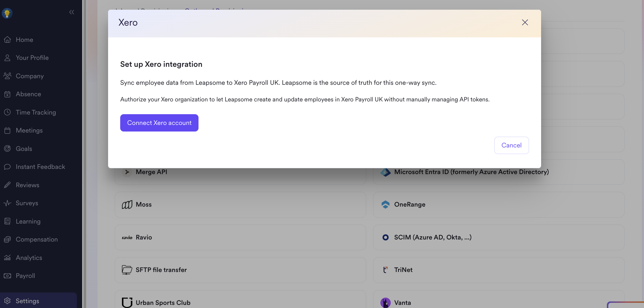Click the Vanta llama logo icon
The width and height of the screenshot is (644, 308).
point(386,303)
